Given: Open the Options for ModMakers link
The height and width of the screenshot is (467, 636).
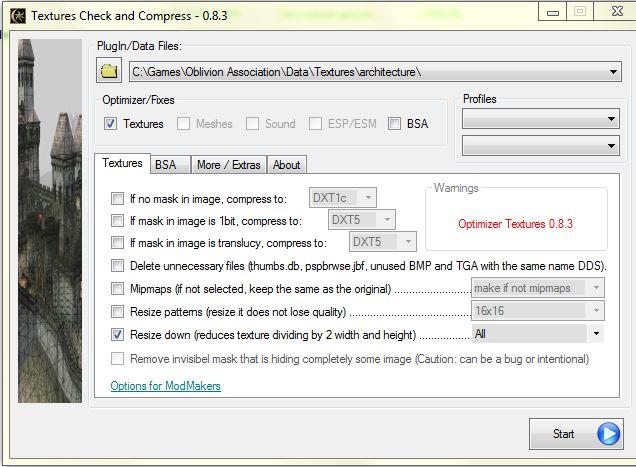Looking at the screenshot, I should tap(165, 386).
